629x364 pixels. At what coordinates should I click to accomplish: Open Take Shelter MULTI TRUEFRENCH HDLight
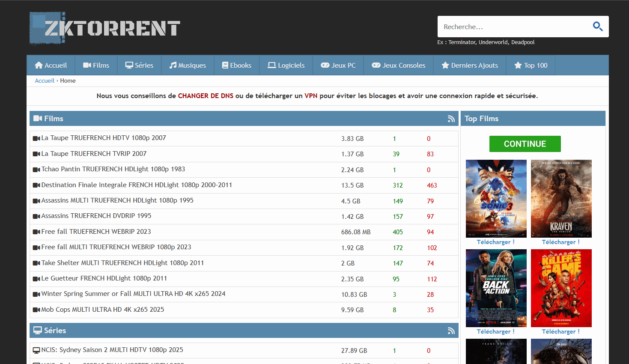(x=122, y=263)
